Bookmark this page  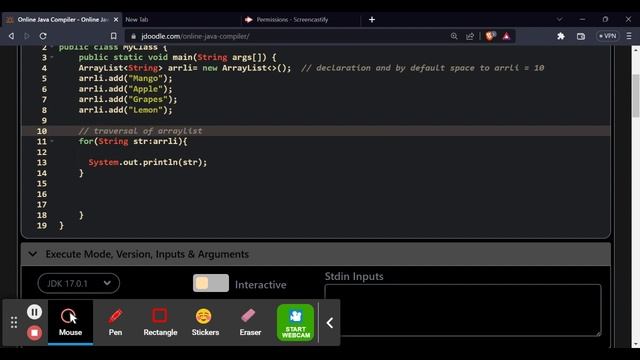(113, 36)
